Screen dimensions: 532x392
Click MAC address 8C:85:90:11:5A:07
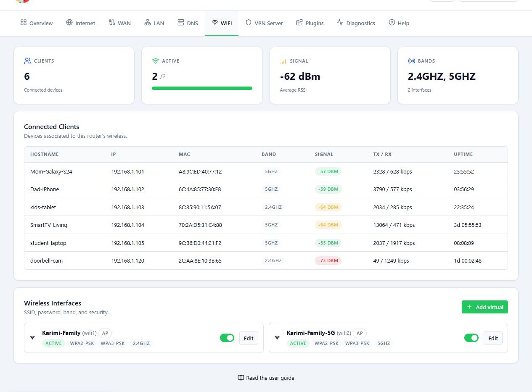[200, 207]
